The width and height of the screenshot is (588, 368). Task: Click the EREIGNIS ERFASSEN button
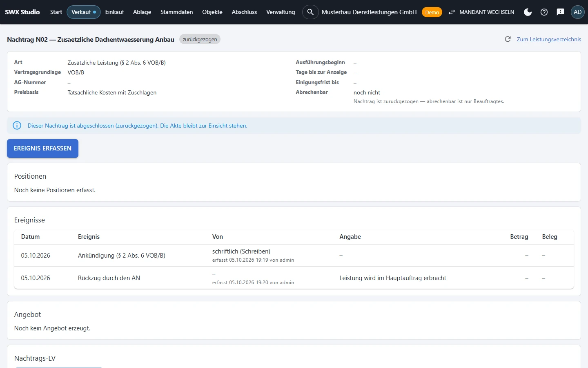(x=42, y=148)
